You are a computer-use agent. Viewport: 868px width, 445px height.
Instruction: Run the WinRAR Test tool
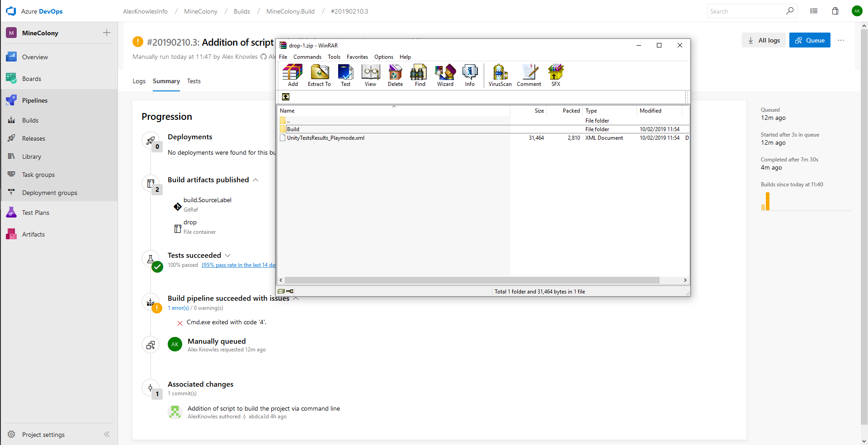point(345,75)
